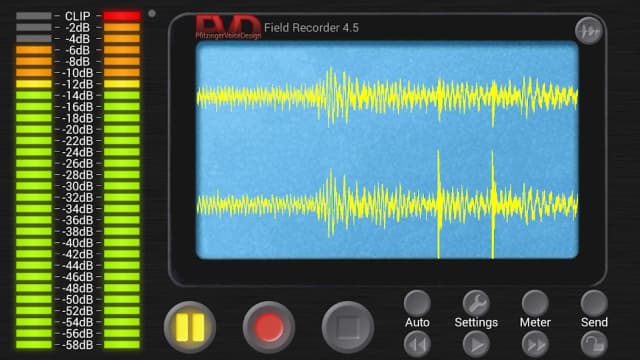Tap the Send button

(594, 303)
